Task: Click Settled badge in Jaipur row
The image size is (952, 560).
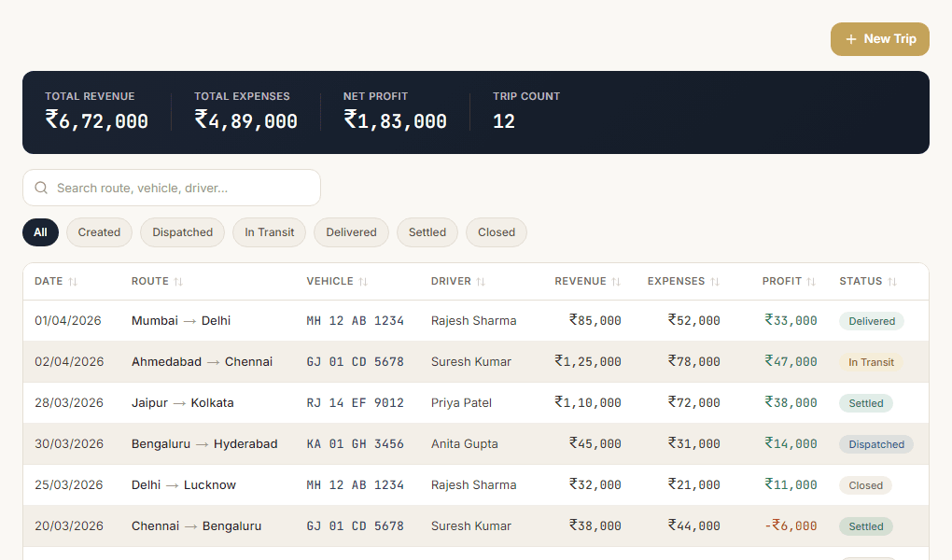Action: (866, 403)
